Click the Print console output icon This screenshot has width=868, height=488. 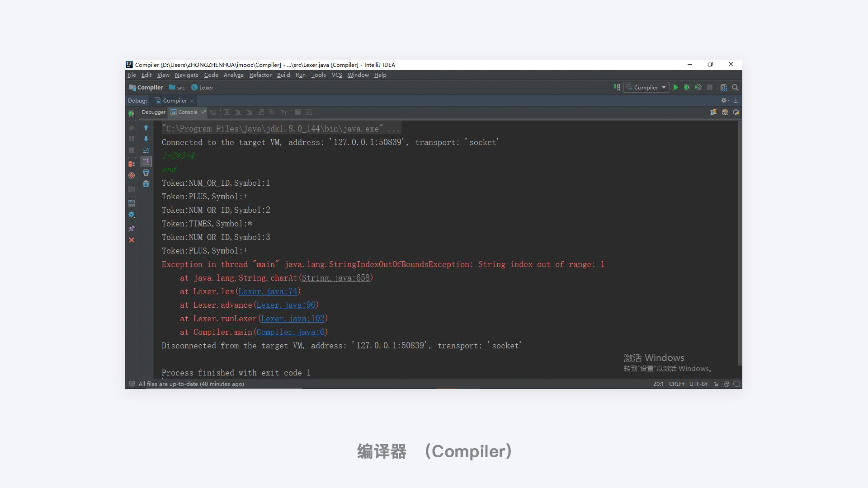pos(146,173)
